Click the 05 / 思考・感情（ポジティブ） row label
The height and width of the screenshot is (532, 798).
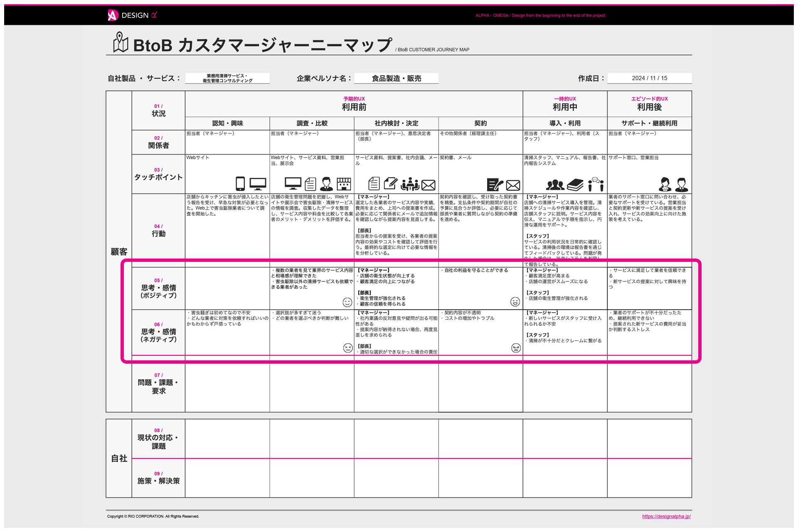[158, 288]
